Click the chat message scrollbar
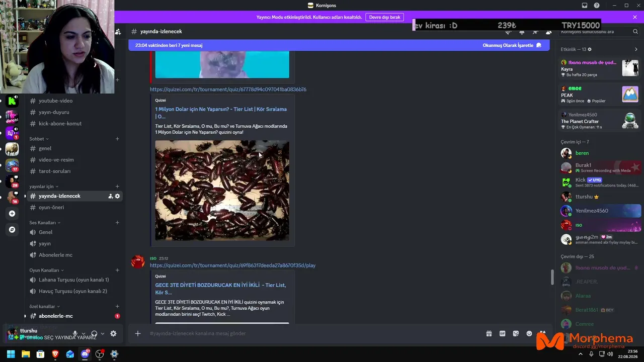 click(552, 277)
